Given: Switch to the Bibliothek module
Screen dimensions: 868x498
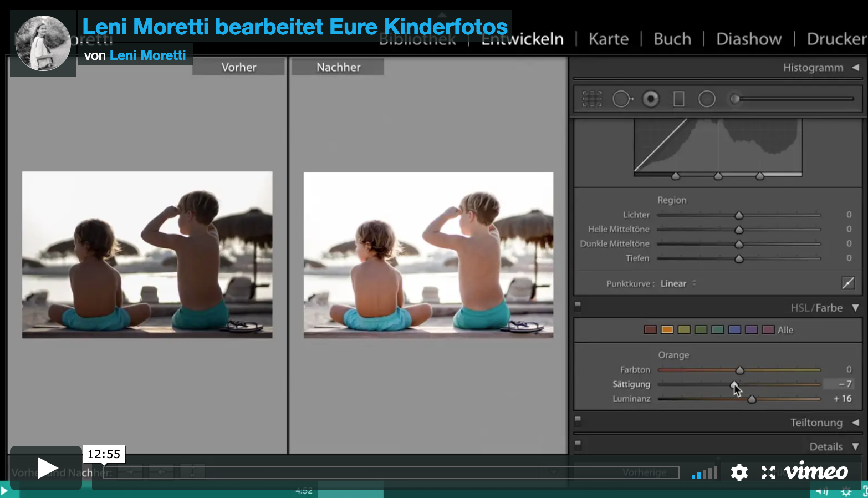Looking at the screenshot, I should pyautogui.click(x=417, y=39).
